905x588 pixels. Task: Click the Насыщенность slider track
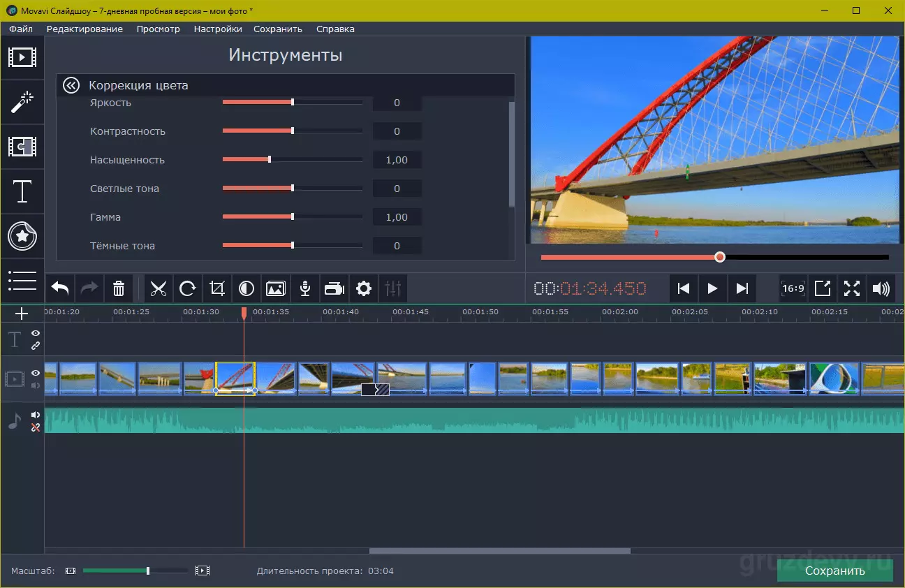pyautogui.click(x=293, y=160)
